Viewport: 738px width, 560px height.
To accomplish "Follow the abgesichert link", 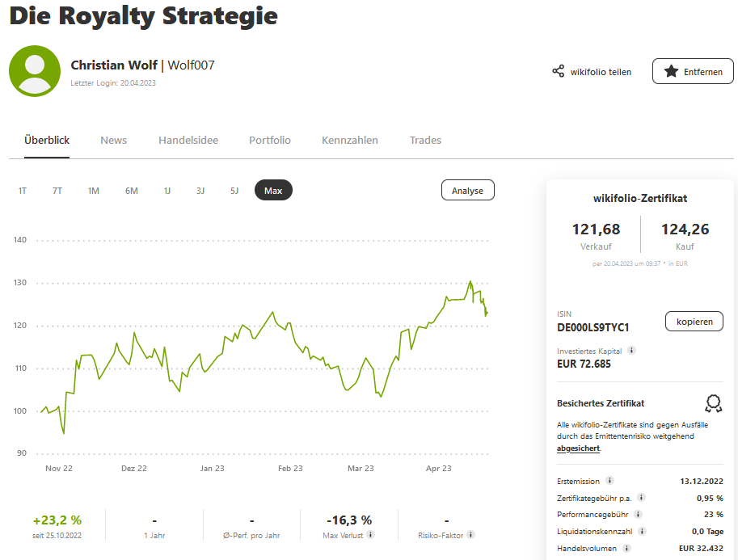I will pyautogui.click(x=578, y=448).
